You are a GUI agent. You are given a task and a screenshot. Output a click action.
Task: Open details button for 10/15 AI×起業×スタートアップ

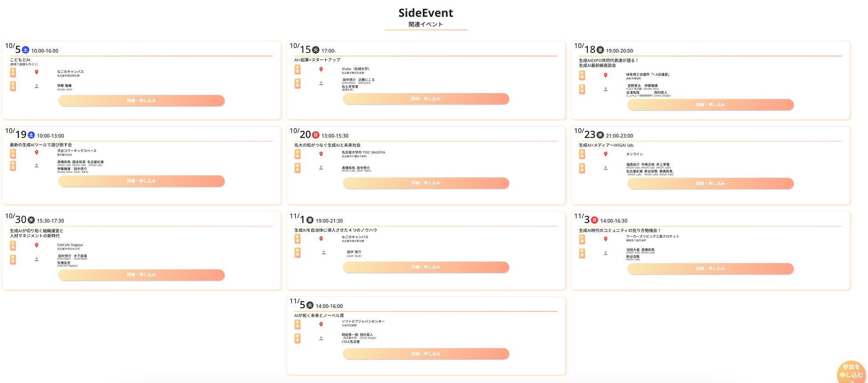point(426,99)
